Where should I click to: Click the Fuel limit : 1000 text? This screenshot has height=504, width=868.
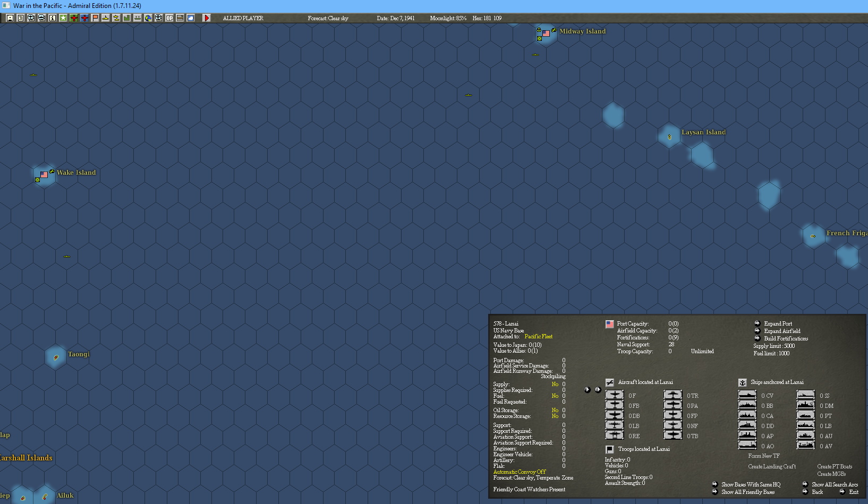pyautogui.click(x=771, y=353)
